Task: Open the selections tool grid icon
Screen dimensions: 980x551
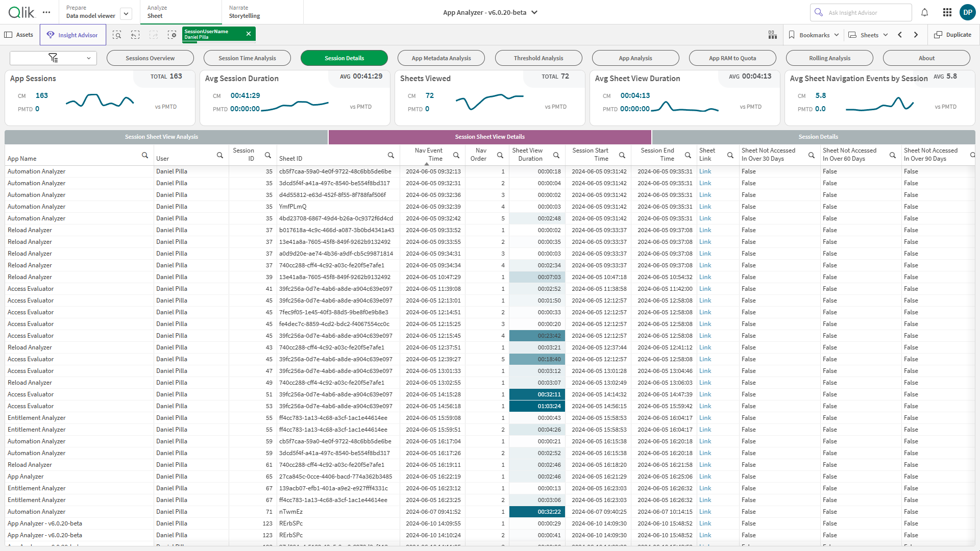Action: (773, 35)
